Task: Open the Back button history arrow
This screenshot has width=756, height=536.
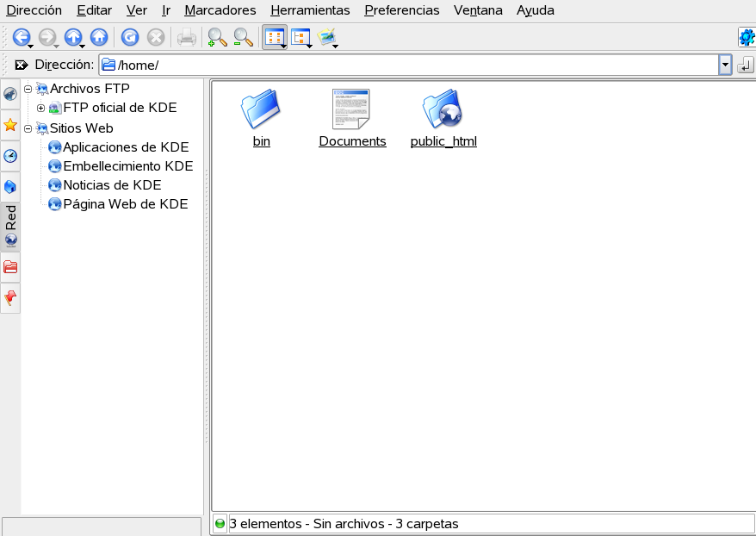Action: click(x=31, y=47)
